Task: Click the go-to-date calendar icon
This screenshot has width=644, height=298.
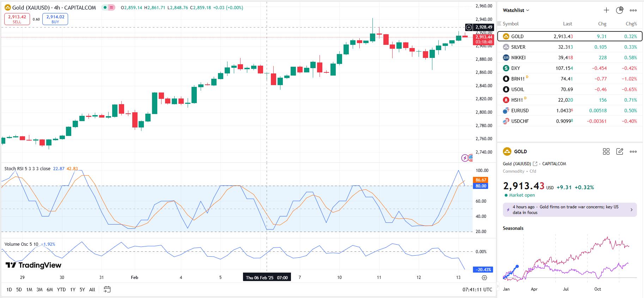Action: [107, 290]
